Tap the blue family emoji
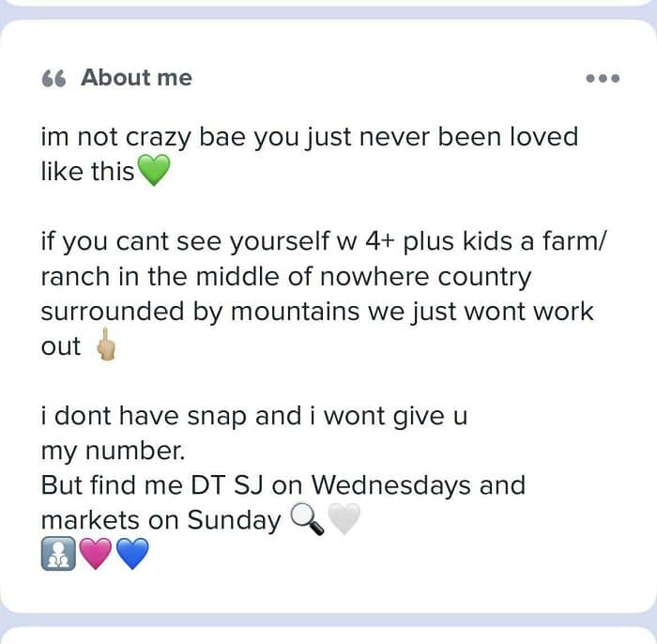Viewport: 657px width, 644px height. (x=57, y=554)
